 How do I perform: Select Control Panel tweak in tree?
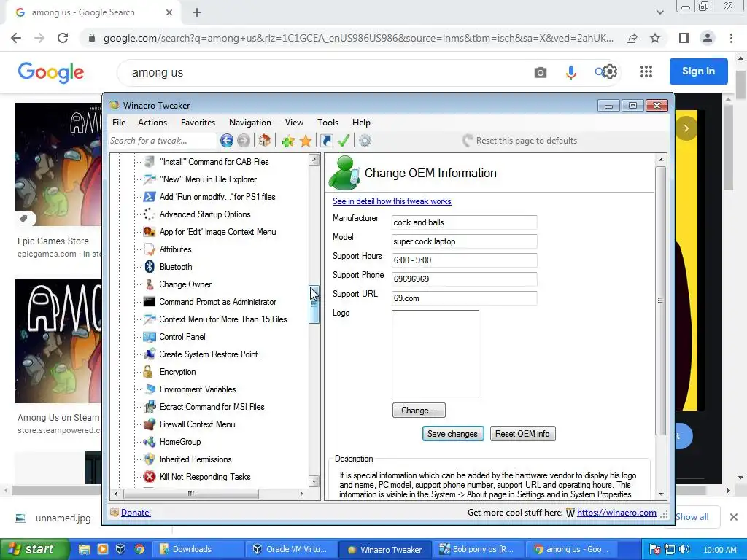click(182, 337)
